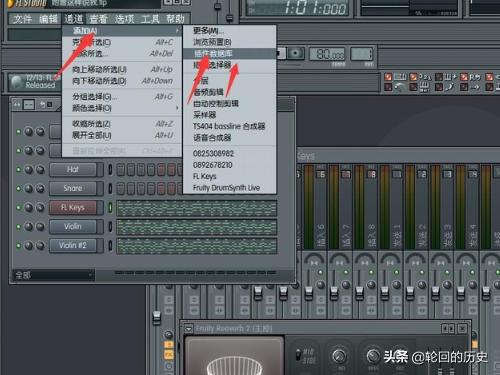The image size is (500, 375).
Task: Toggle the green mute LED of Hat channel
Action: click(x=18, y=170)
